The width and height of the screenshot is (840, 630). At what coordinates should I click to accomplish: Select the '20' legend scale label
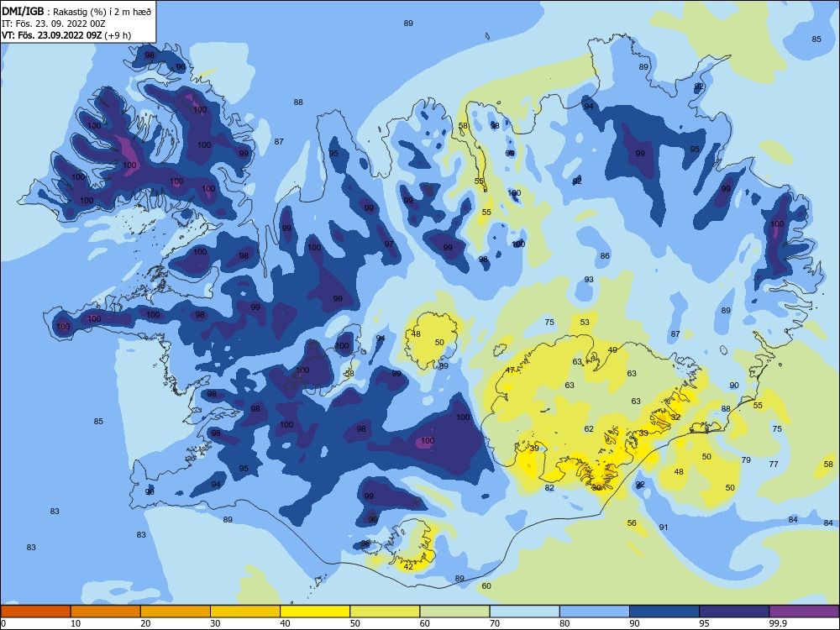pyautogui.click(x=145, y=623)
